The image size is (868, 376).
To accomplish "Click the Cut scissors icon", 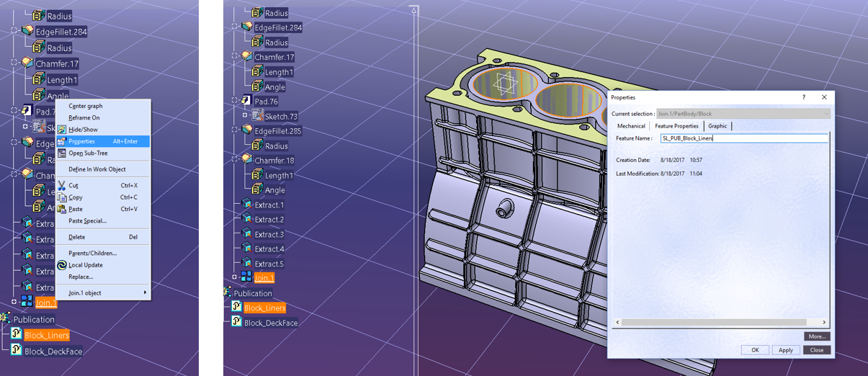I will tap(62, 186).
